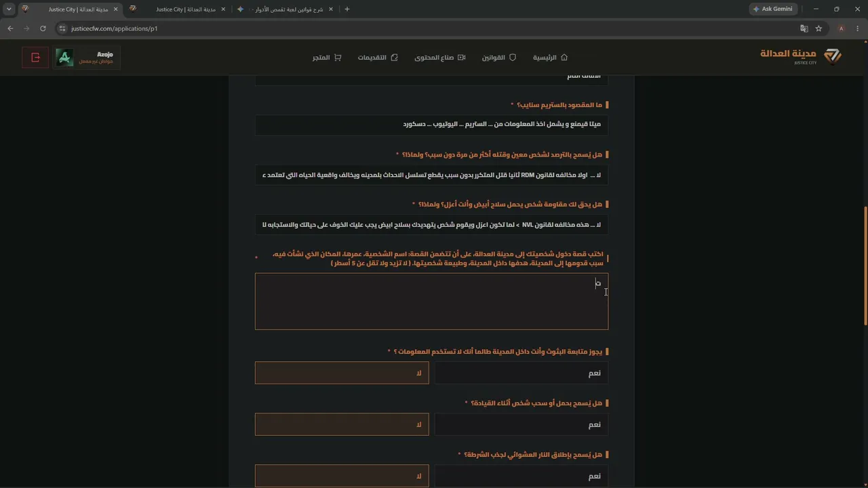
Task: Open the Chrome three-dot menu
Action: (x=857, y=28)
